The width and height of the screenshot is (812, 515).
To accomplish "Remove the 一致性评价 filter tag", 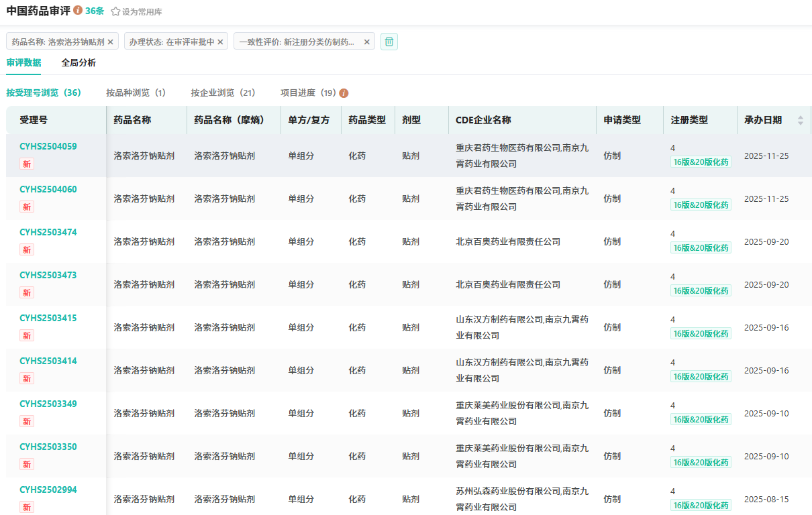I will point(366,42).
